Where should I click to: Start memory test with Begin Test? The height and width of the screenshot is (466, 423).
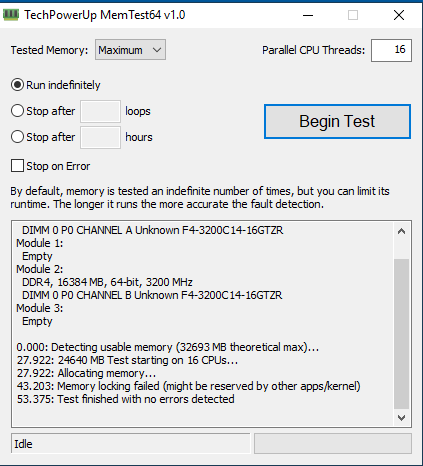(x=337, y=121)
